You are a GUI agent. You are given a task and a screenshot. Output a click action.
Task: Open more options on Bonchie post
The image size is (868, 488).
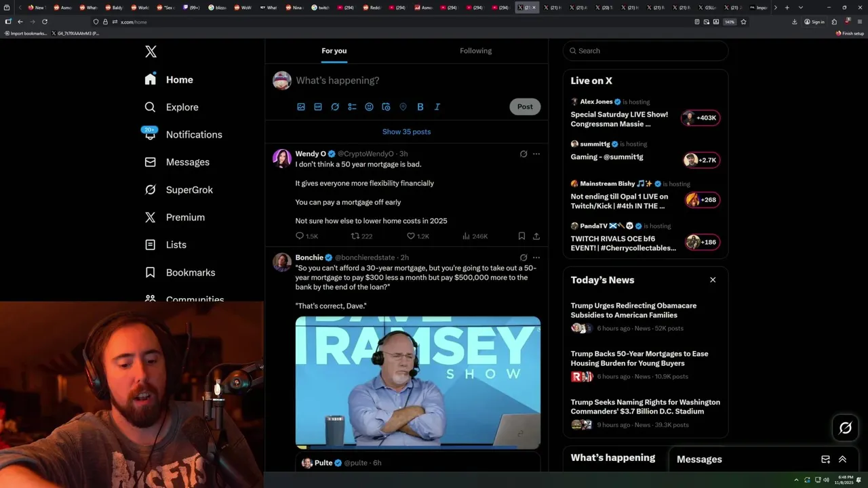(536, 258)
